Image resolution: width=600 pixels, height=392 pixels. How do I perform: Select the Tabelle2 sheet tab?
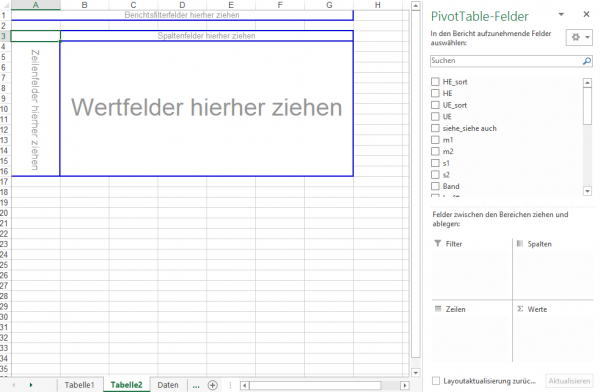pos(126,385)
